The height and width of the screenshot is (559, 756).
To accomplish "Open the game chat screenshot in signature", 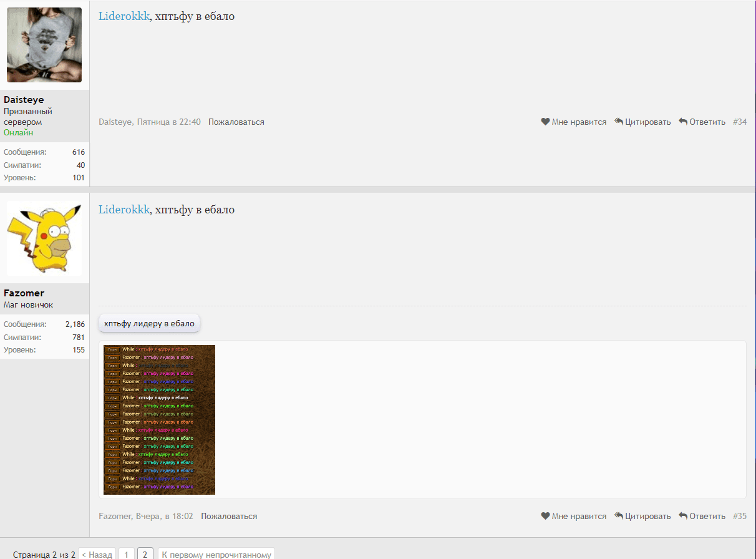I will tap(159, 419).
